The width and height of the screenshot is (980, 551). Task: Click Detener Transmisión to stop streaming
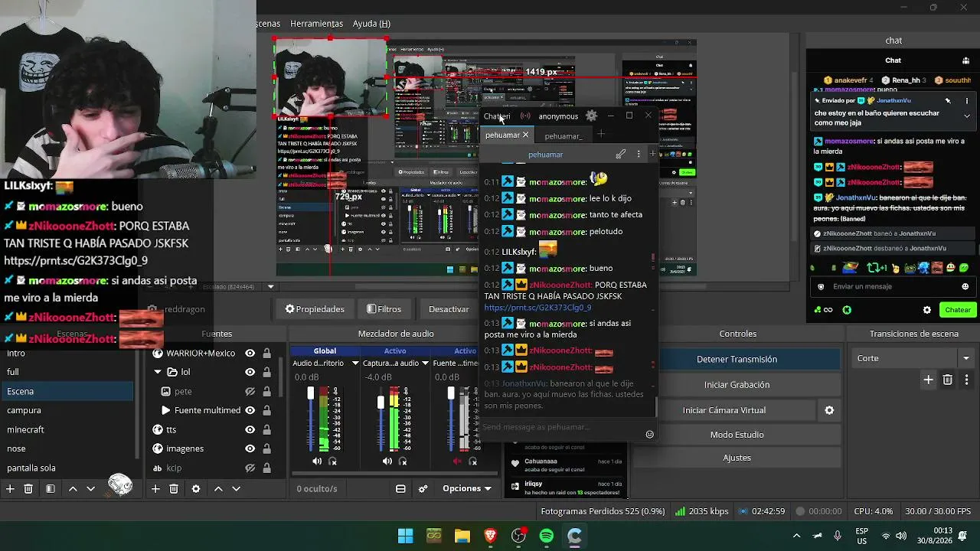pos(737,359)
